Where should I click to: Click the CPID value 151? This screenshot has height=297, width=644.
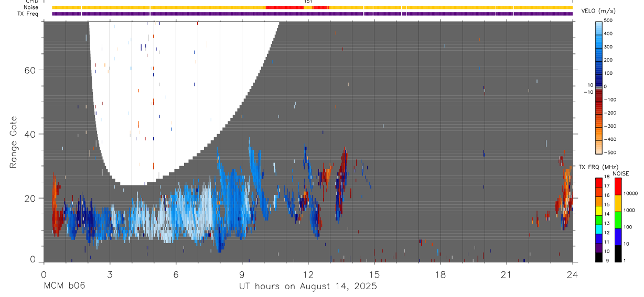pyautogui.click(x=308, y=2)
